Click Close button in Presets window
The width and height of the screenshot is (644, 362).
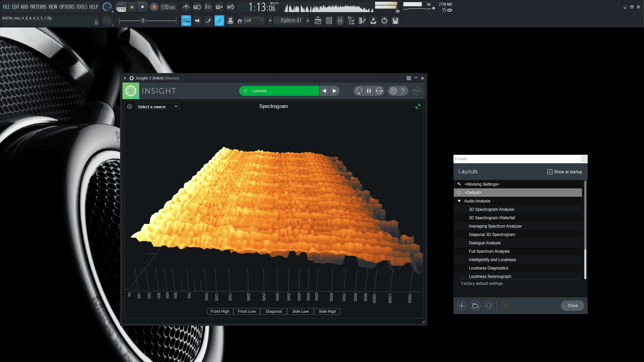pos(573,306)
